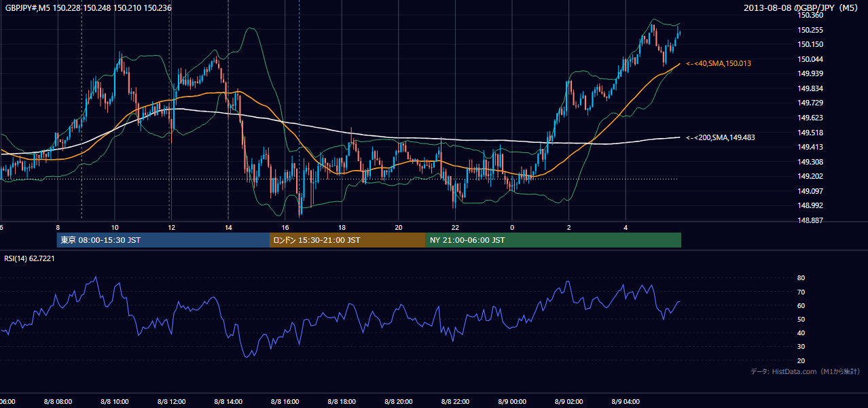Click the 149.729 price axis label
Viewport: 868px width, 408px height.
point(810,103)
